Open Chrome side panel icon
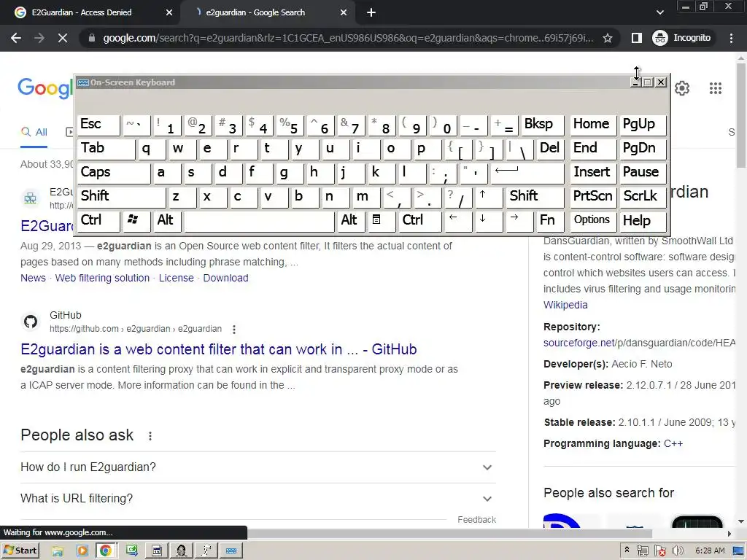747x560 pixels. tap(636, 38)
